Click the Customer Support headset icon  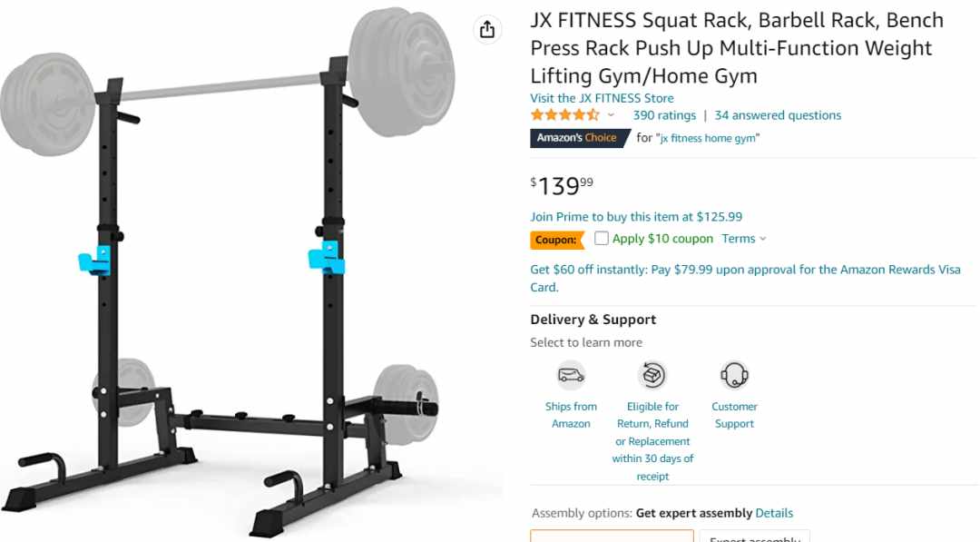click(734, 375)
